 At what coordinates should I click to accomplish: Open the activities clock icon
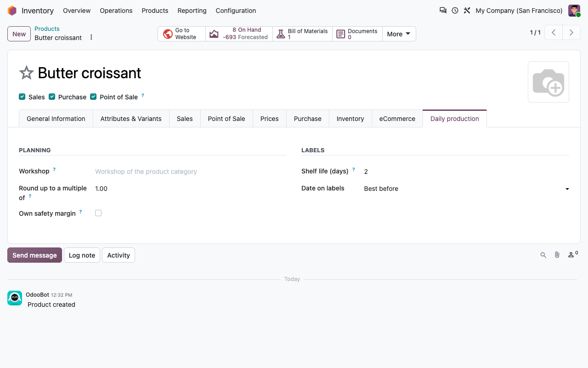[x=455, y=10]
